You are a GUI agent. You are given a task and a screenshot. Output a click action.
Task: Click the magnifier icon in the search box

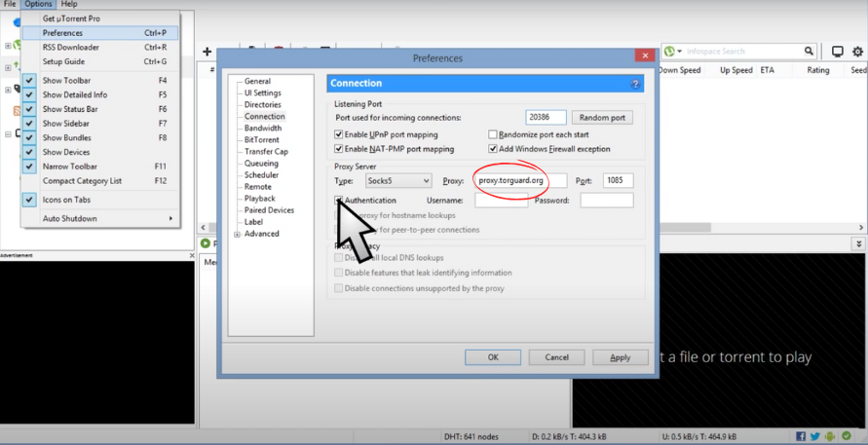tap(809, 51)
